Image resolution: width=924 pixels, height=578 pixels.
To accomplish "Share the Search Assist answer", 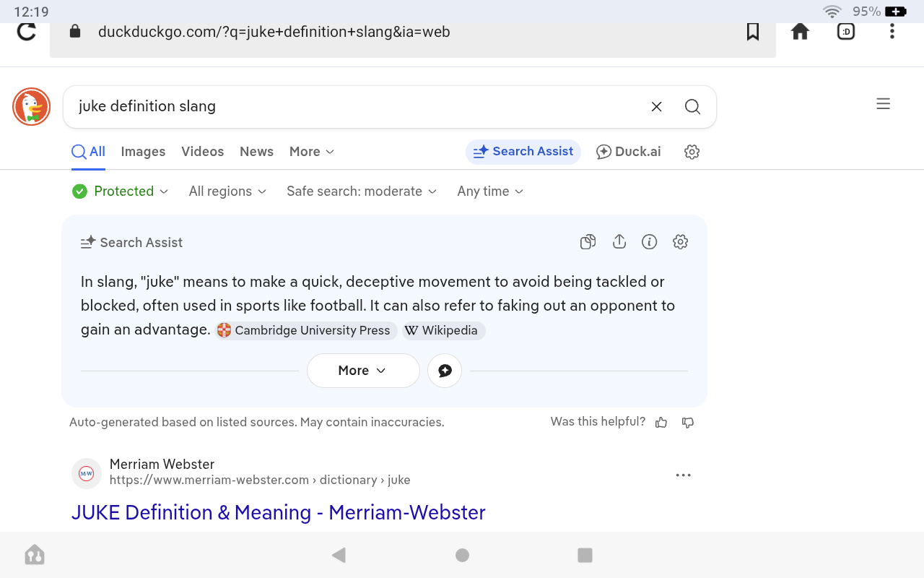I will [x=619, y=242].
